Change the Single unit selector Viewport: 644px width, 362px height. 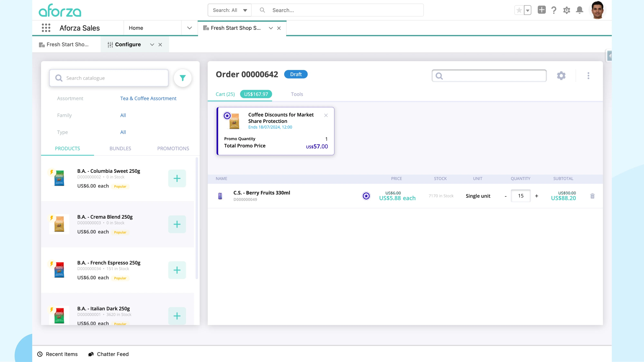(478, 196)
